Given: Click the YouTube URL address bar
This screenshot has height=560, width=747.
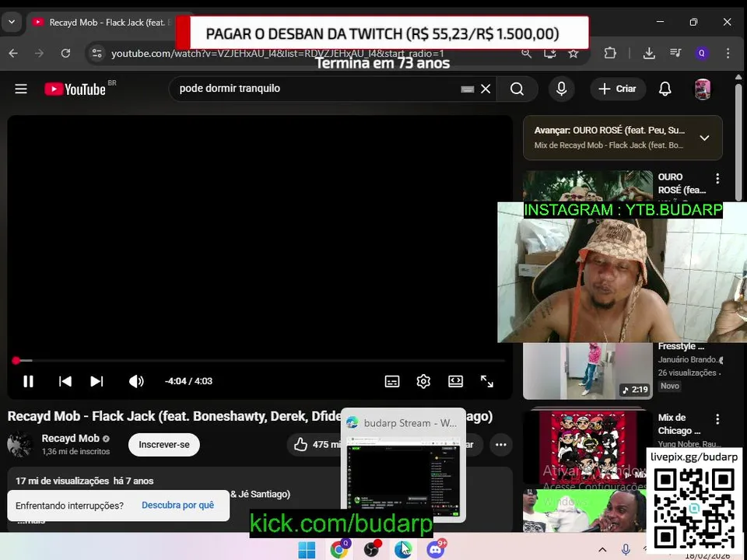Looking at the screenshot, I should pyautogui.click(x=277, y=54).
